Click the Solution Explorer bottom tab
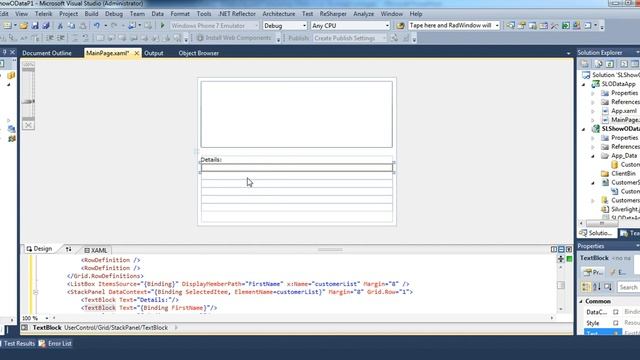 pyautogui.click(x=596, y=233)
